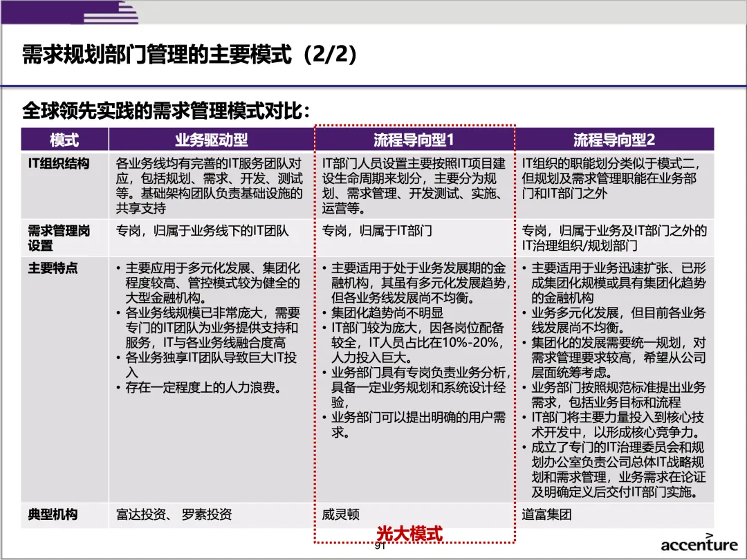Click the slide title 需求规划部门管理的主要模式
The height and width of the screenshot is (560, 747).
(189, 54)
